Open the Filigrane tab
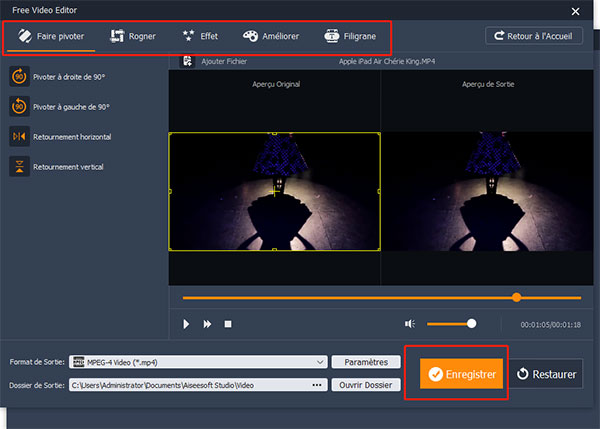600x429 pixels. (351, 36)
